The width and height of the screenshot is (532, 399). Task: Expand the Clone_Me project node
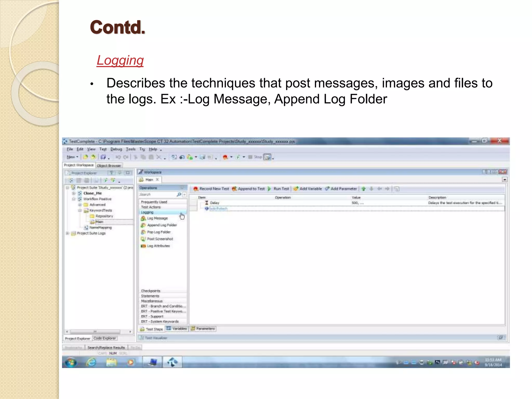(x=74, y=193)
